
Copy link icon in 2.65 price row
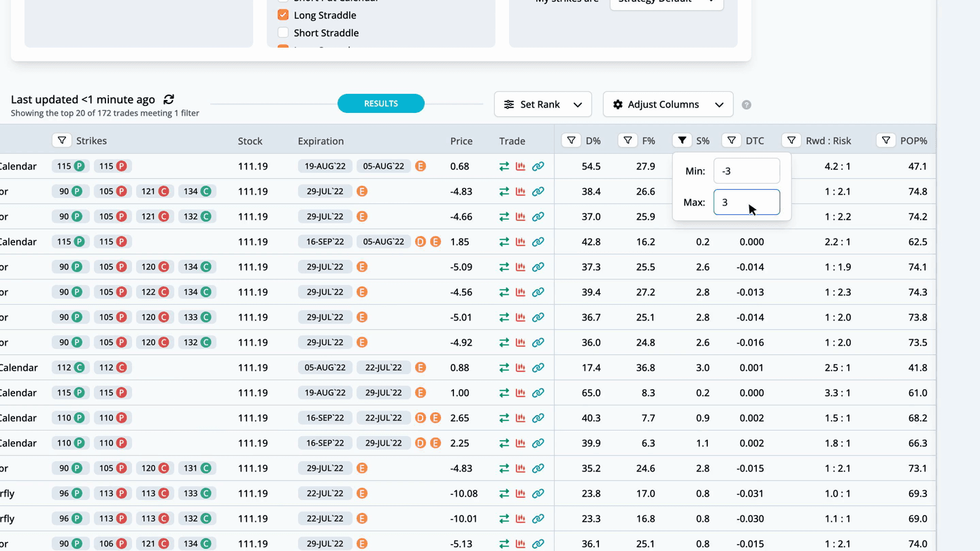click(538, 418)
